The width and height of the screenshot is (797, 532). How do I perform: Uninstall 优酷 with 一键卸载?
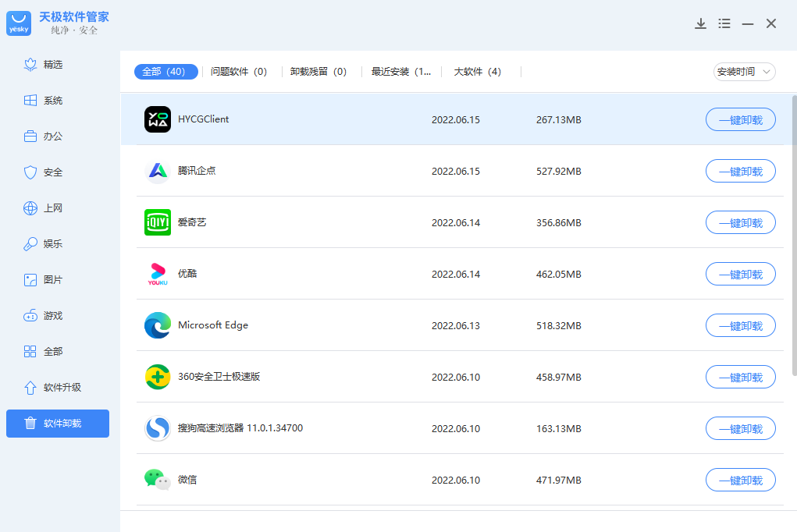(741, 275)
